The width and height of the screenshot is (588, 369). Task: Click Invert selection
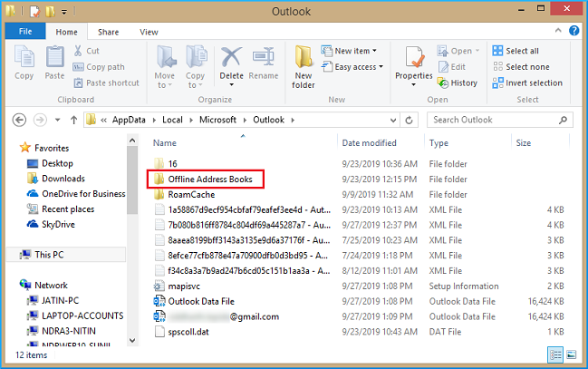527,83
